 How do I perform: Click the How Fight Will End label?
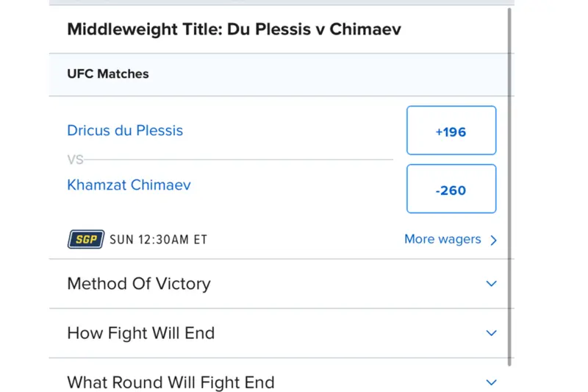[140, 332]
